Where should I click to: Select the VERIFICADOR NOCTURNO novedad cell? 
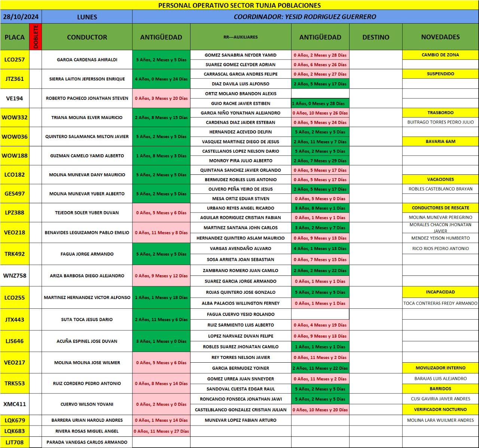pos(440,409)
